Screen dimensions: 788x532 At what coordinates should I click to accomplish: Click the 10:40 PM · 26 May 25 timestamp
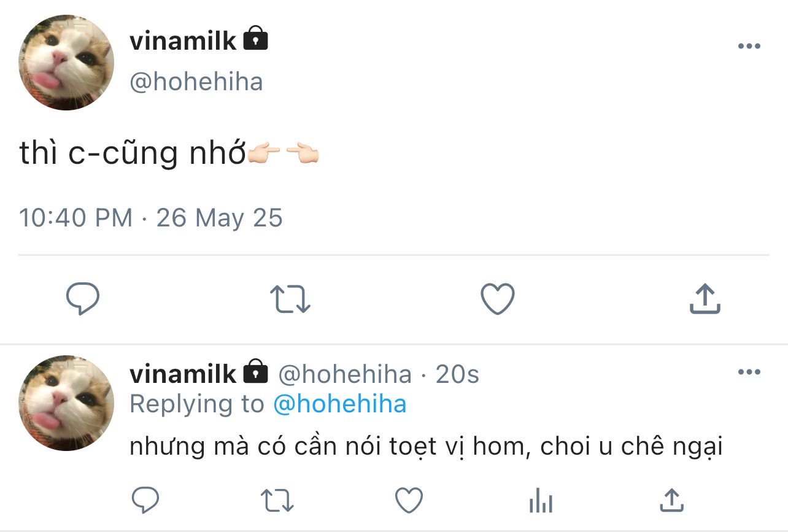(x=151, y=218)
